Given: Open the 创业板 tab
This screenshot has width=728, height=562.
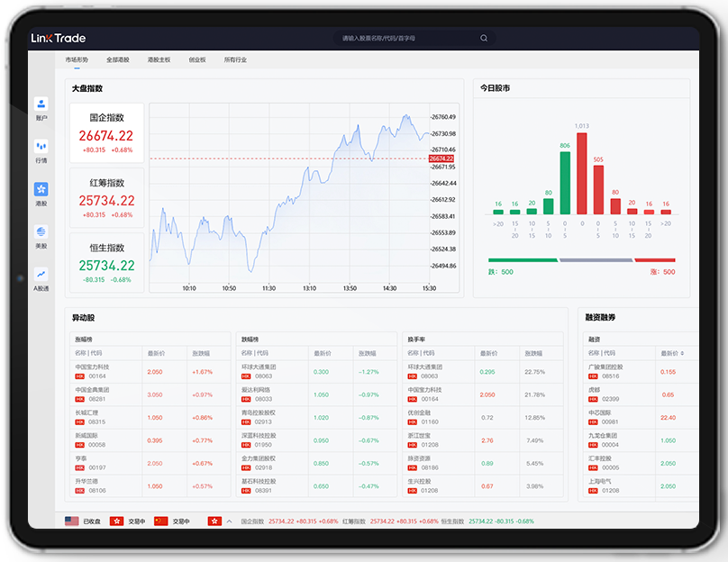Looking at the screenshot, I should 196,60.
